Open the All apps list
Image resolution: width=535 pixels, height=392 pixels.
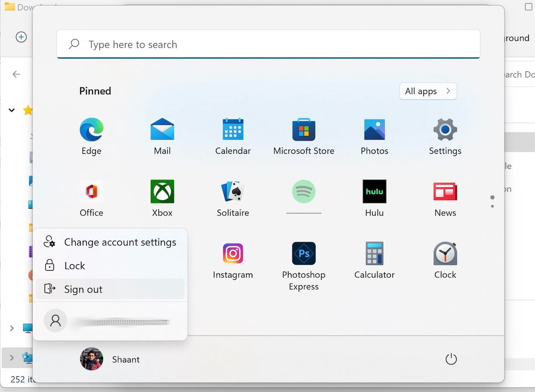click(x=428, y=91)
